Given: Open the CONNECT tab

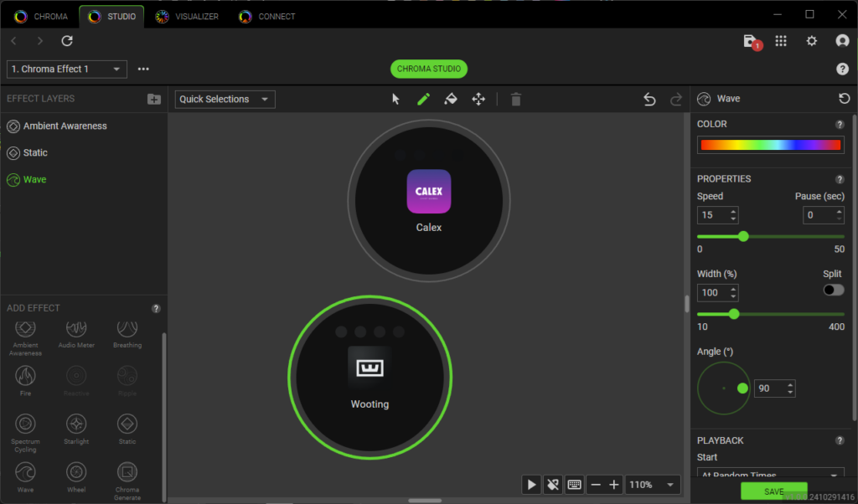Looking at the screenshot, I should pos(267,17).
